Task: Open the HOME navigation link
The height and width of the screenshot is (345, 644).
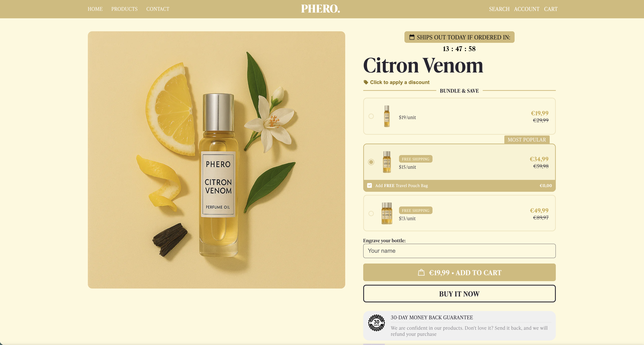Action: pyautogui.click(x=95, y=9)
